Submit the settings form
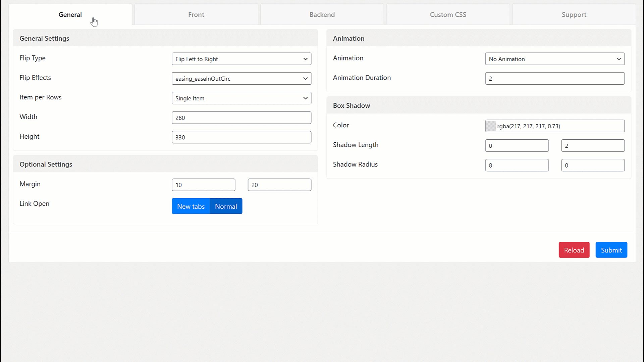This screenshot has height=362, width=644. pos(611,250)
